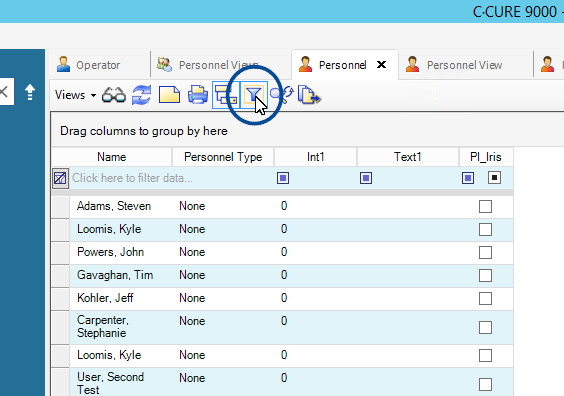Select the Kohler, Jeff row
The width and height of the screenshot is (564, 396).
(282, 299)
